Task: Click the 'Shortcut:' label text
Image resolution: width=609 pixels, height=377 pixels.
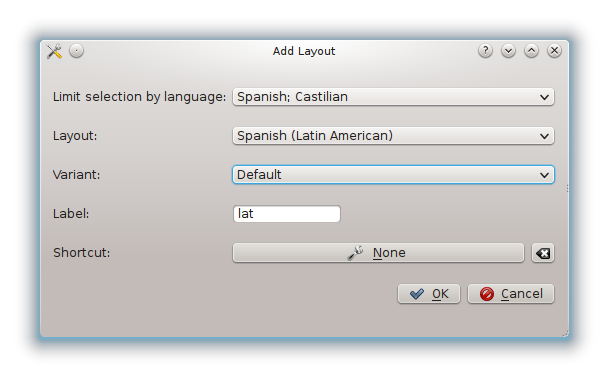Action: point(82,253)
